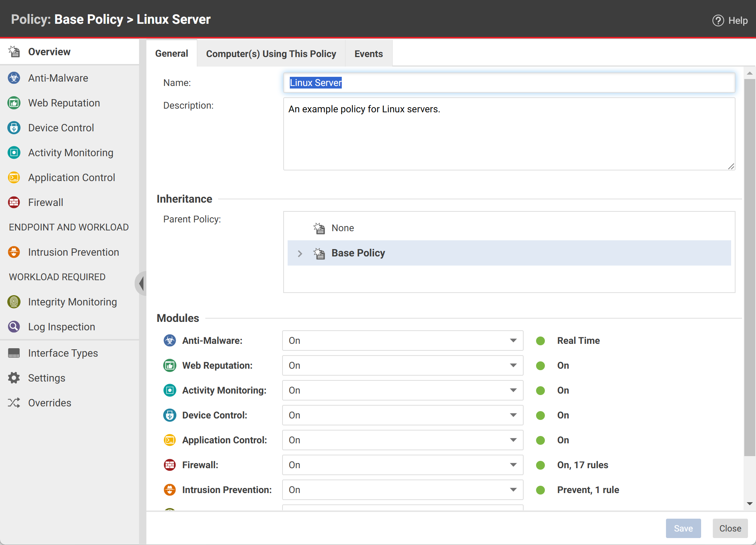The image size is (756, 545).
Task: Open the Activity Monitoring section
Action: pos(70,153)
